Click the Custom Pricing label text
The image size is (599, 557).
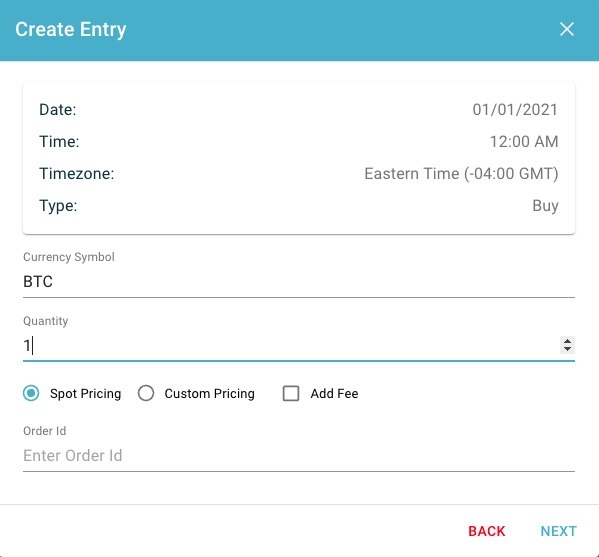pos(209,393)
